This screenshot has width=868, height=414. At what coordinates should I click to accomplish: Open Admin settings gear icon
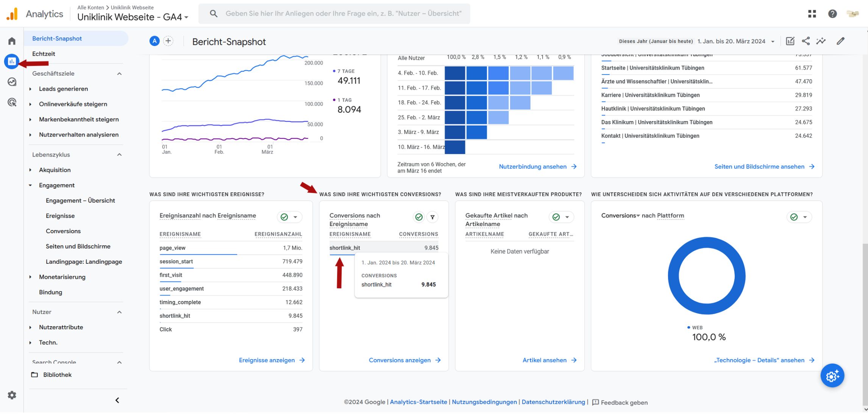[12, 395]
